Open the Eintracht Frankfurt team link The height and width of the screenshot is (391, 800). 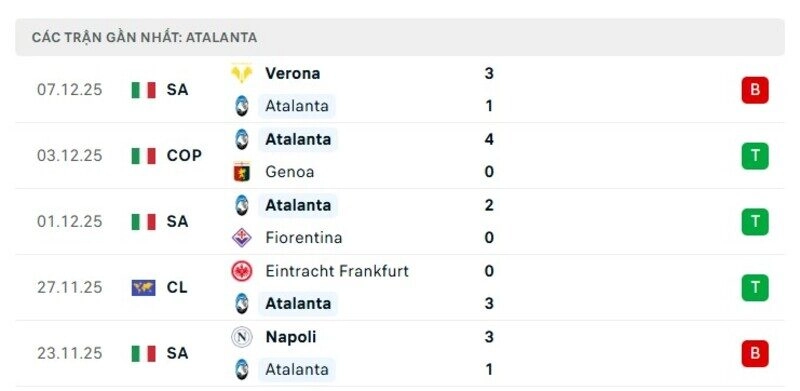(x=337, y=271)
